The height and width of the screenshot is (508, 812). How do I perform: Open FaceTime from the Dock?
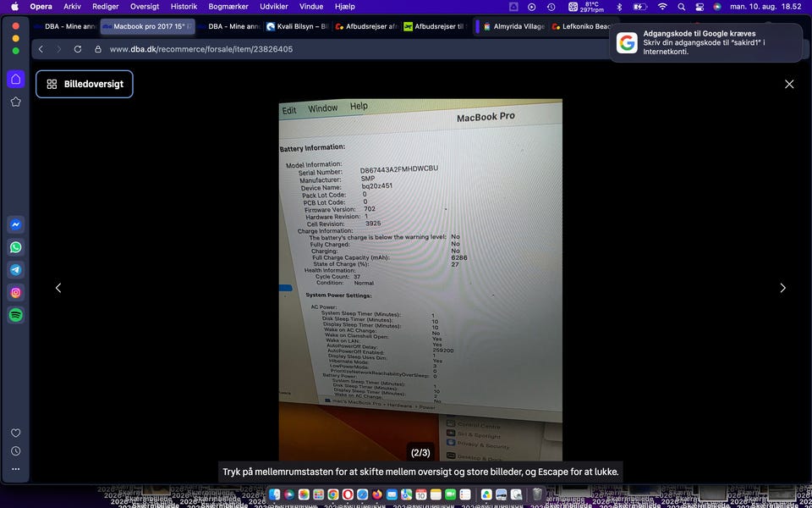(451, 494)
